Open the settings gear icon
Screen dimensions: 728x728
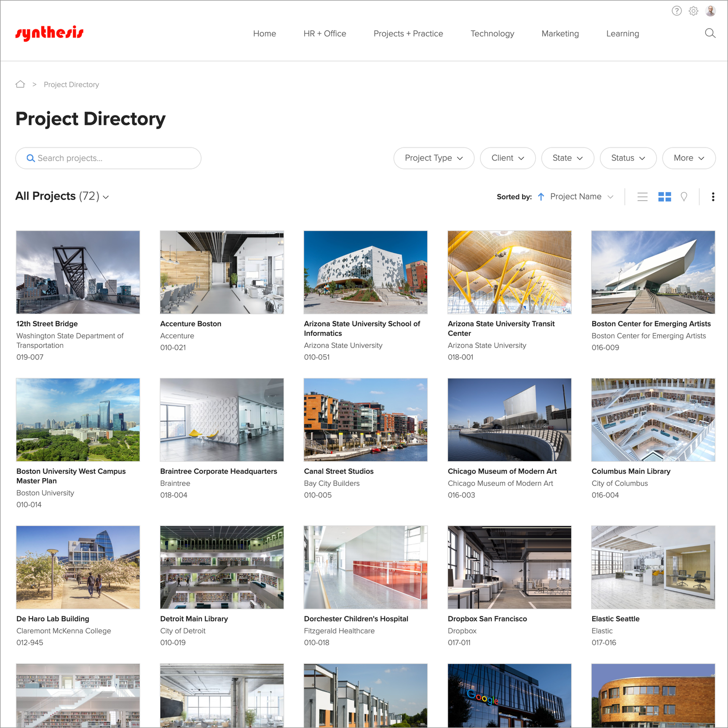point(693,11)
